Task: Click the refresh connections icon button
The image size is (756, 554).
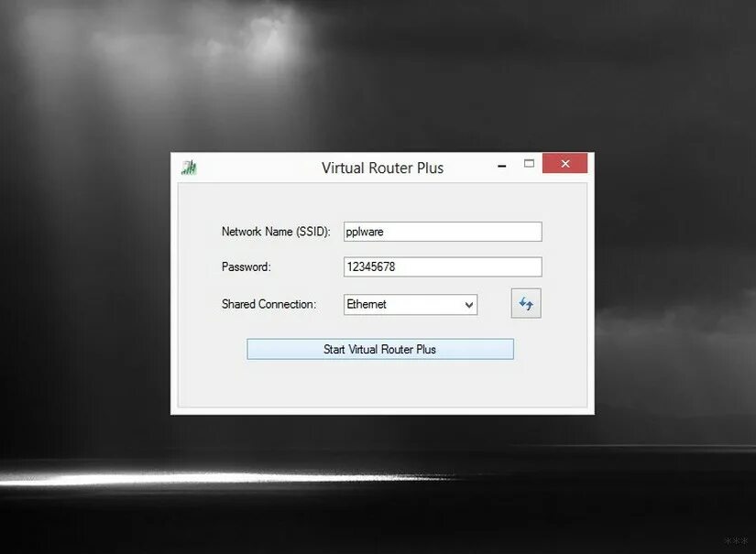Action: tap(526, 303)
